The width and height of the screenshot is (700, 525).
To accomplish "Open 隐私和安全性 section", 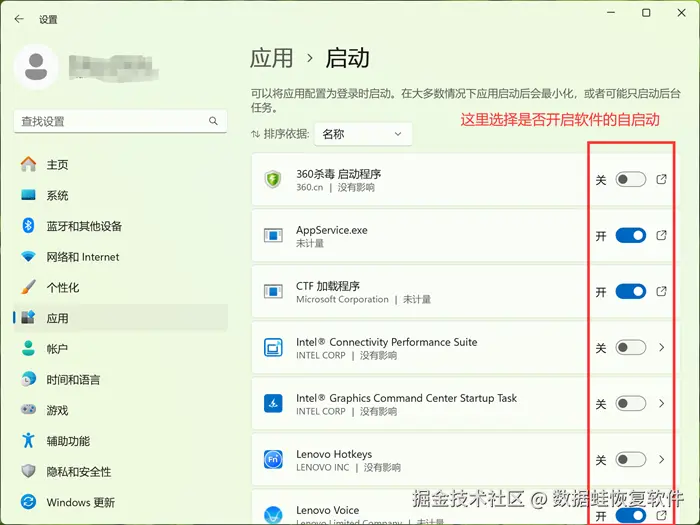I will click(121, 471).
